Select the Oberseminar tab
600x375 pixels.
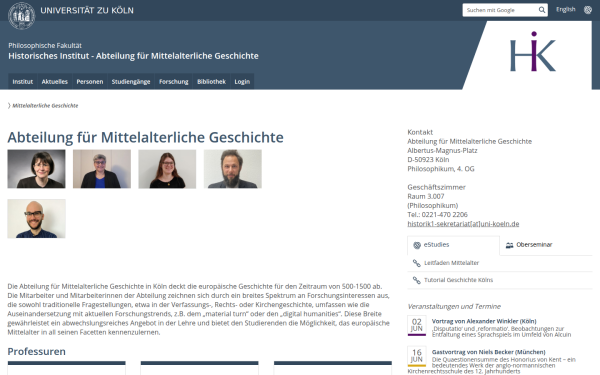click(x=546, y=245)
